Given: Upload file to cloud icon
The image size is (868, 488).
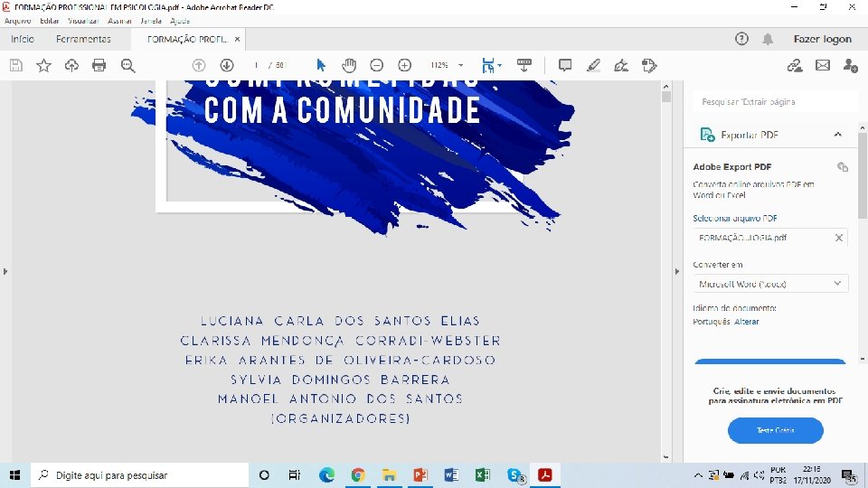Looking at the screenshot, I should coord(71,65).
